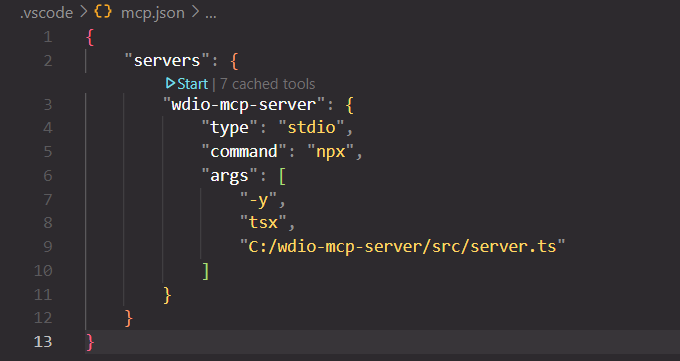Open the breadcrumb ellipsis segment
The image size is (680, 361).
pos(211,15)
